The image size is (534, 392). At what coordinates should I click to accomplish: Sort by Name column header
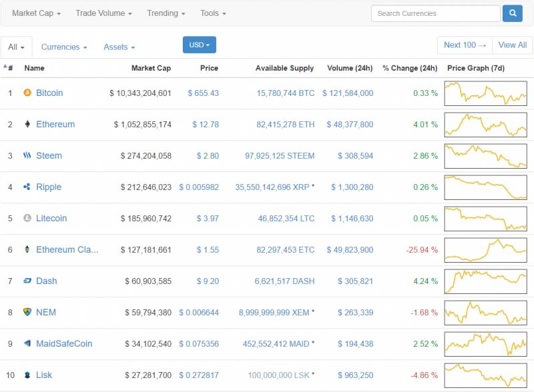point(35,68)
